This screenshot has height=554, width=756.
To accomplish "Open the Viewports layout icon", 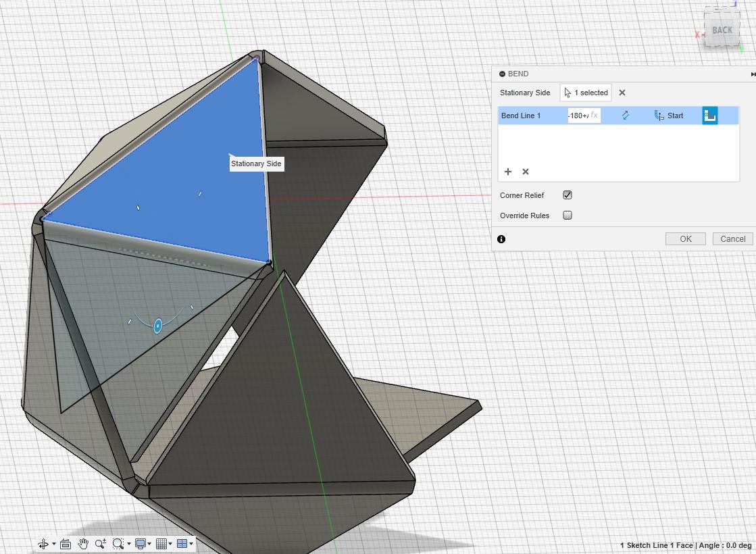I will click(x=182, y=544).
